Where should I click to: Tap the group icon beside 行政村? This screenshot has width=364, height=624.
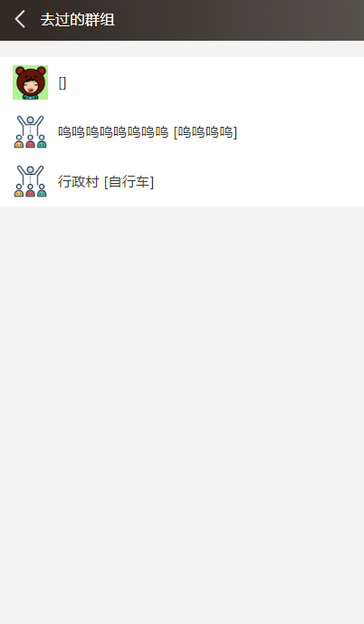(30, 181)
